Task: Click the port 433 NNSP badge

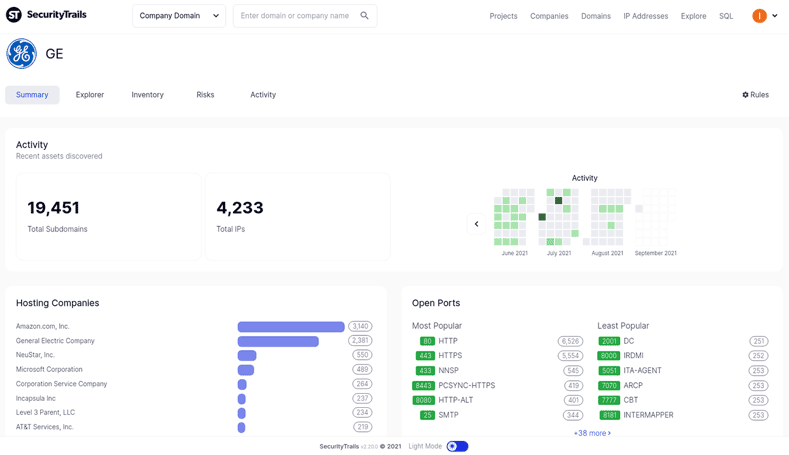Action: 425,371
